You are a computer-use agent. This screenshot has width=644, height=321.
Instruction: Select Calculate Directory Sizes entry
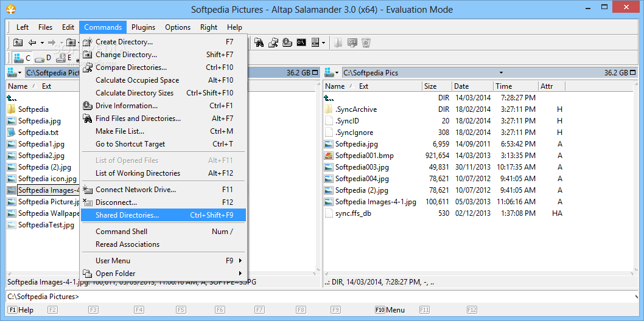pos(163,92)
